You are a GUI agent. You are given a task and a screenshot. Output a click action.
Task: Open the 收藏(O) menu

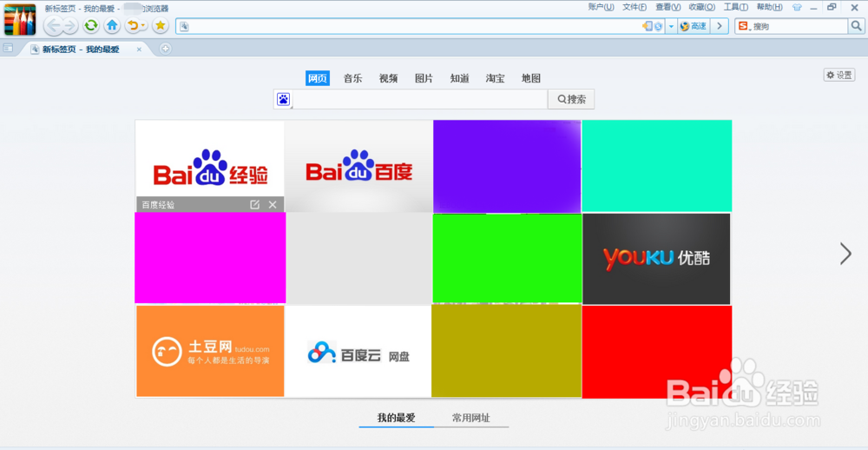click(702, 7)
